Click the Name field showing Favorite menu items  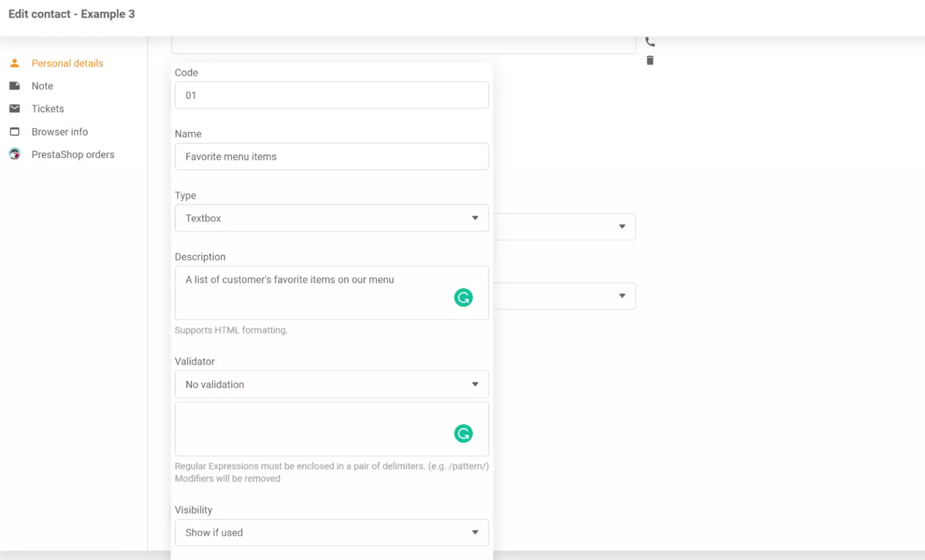(331, 157)
